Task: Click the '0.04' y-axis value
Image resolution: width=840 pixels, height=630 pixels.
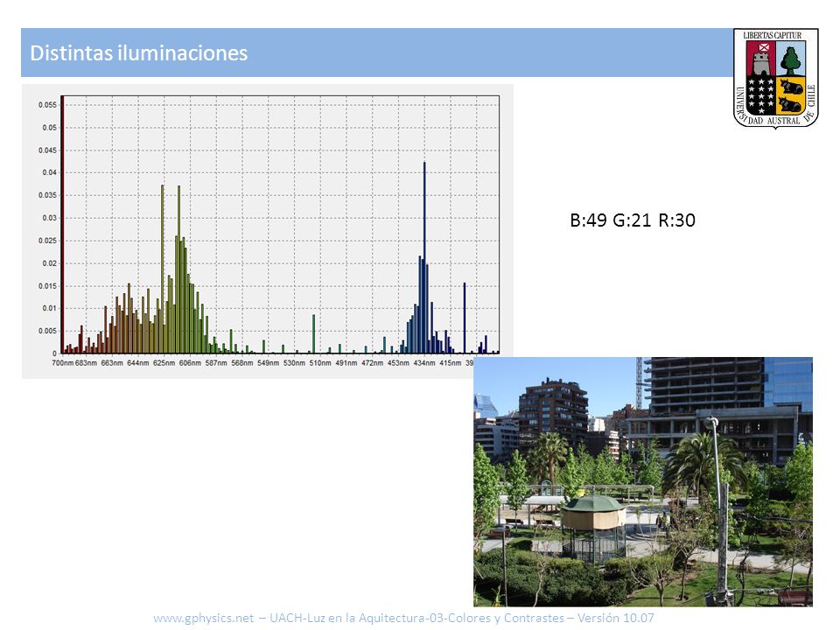Action: pos(49,172)
